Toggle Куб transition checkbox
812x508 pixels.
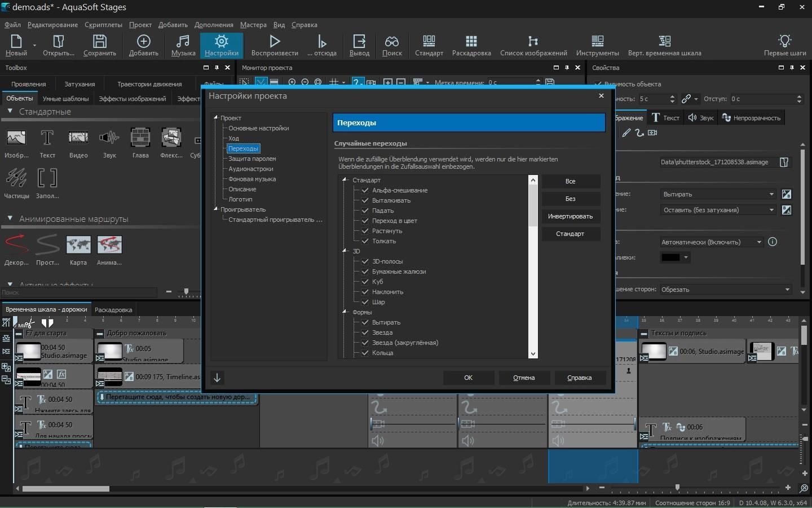pos(365,282)
